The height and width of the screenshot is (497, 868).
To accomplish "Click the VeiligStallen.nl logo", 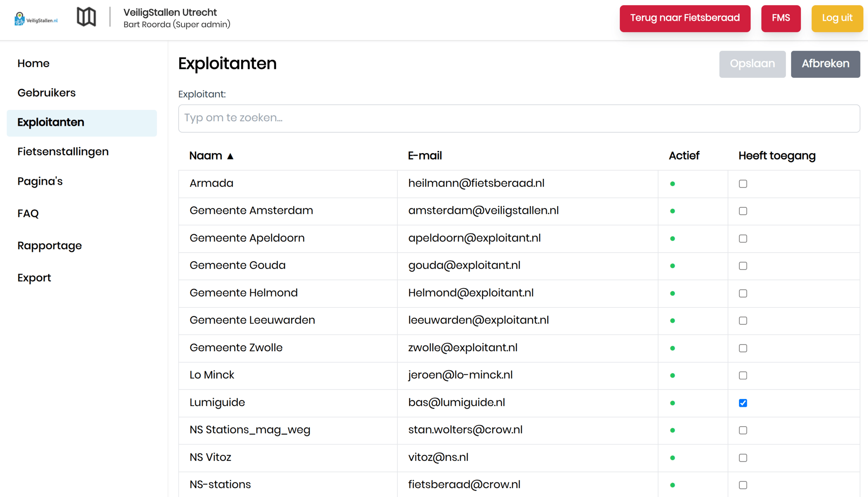I will [36, 18].
